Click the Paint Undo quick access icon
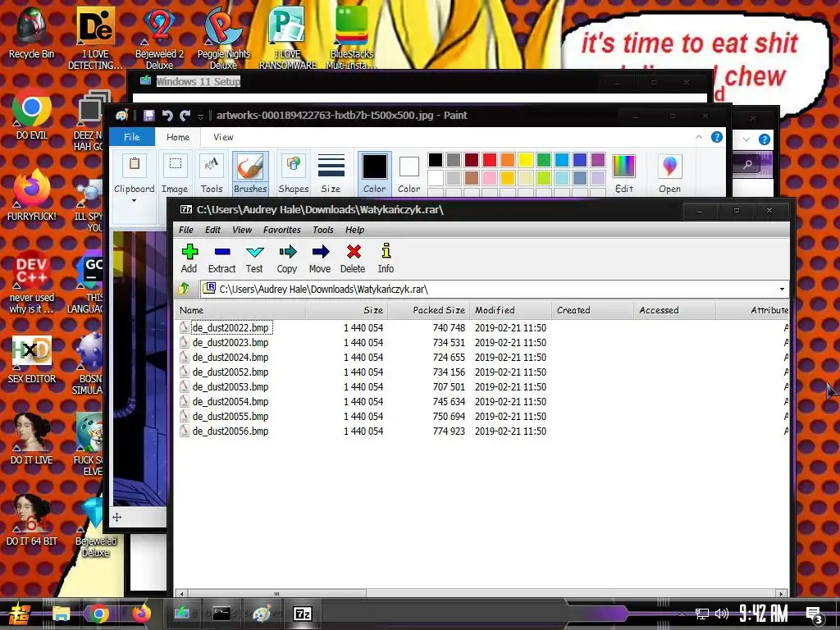The height and width of the screenshot is (630, 840). [x=167, y=115]
